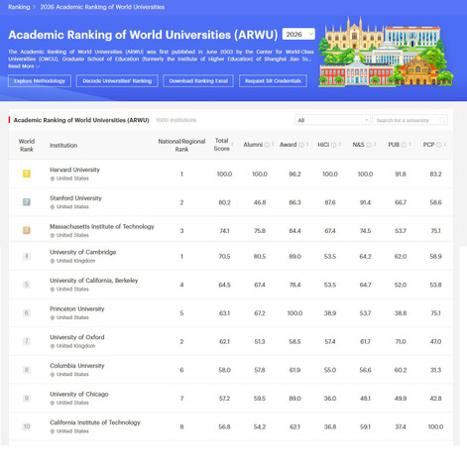This screenshot has height=476, width=467.
Task: Open California Institute of Technology link
Action: [x=95, y=422]
